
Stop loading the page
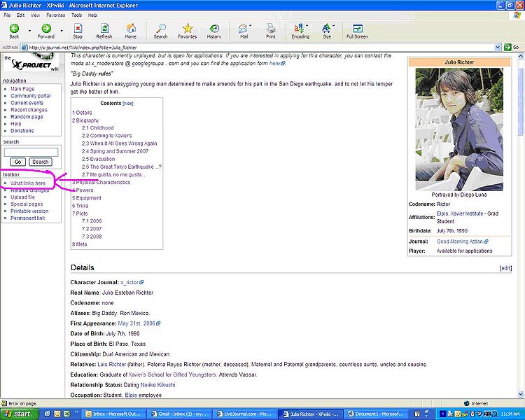(78, 31)
